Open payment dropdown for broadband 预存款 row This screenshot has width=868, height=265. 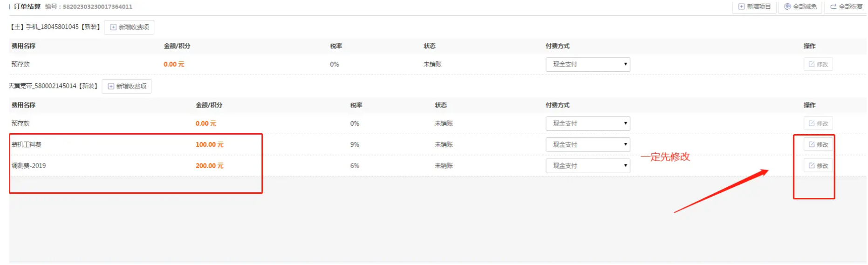(x=588, y=123)
